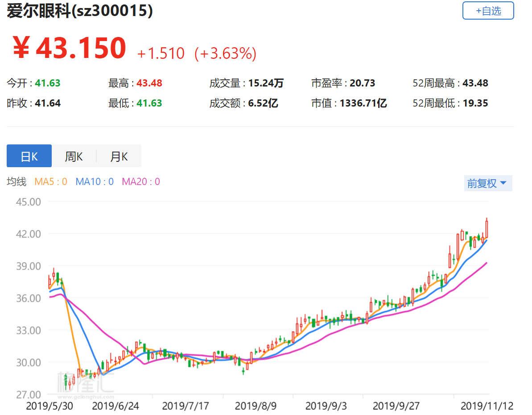Click the 2019/5/30 date on the x-axis
532x415 pixels.
(x=49, y=406)
